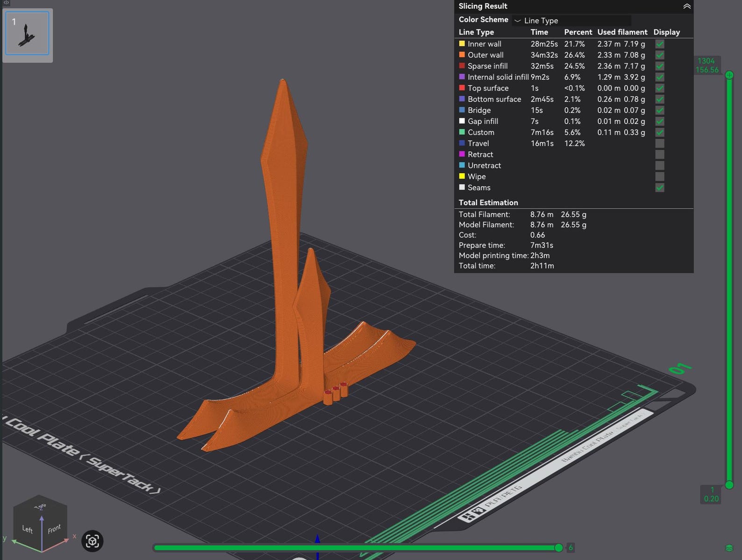This screenshot has width=742, height=560.
Task: Click the Wipe display checkbox
Action: point(659,177)
